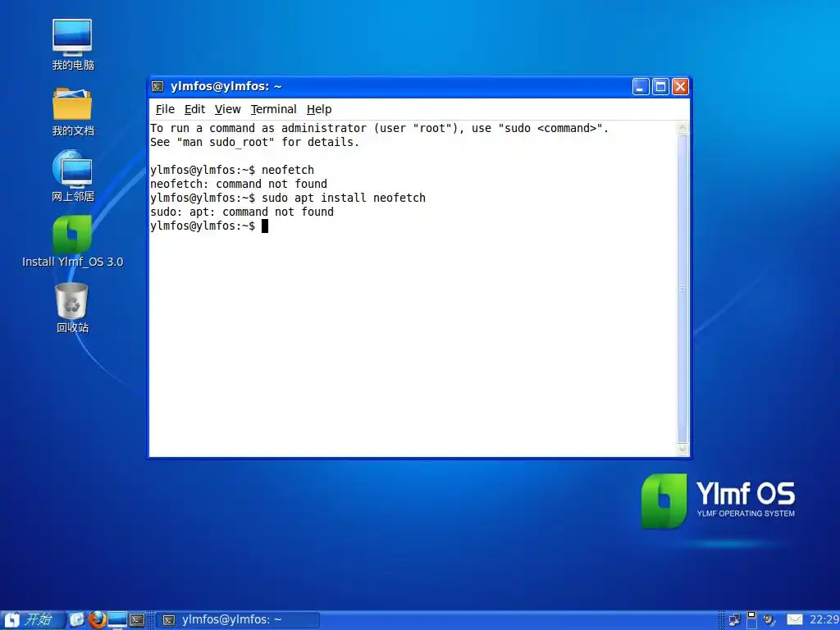Launch the Install Ylmf_OS 3.0 icon
The height and width of the screenshot is (630, 840).
[72, 241]
